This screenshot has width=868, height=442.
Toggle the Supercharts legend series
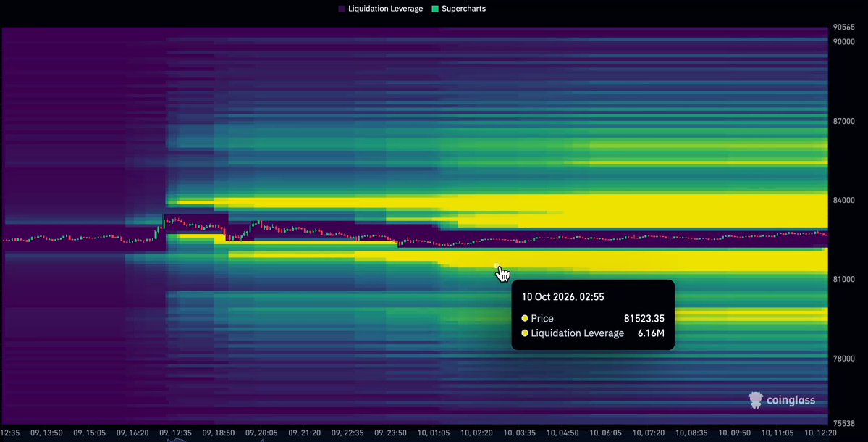[458, 9]
